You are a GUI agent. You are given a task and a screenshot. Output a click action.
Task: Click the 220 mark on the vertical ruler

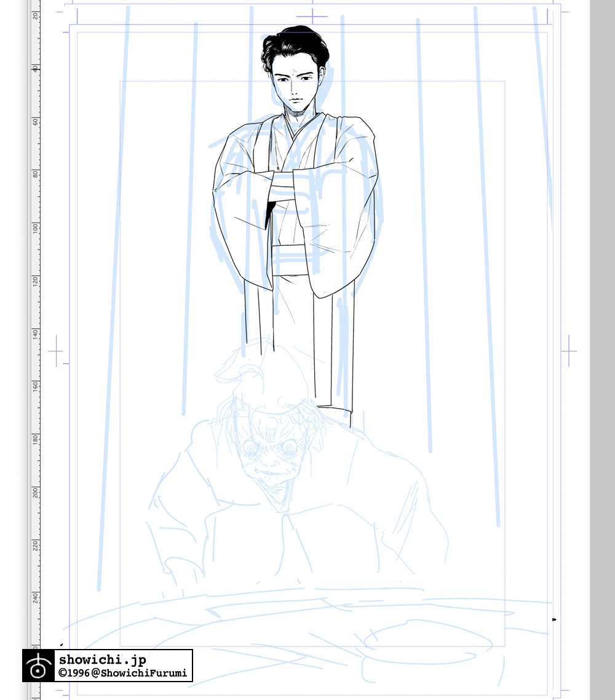point(35,545)
